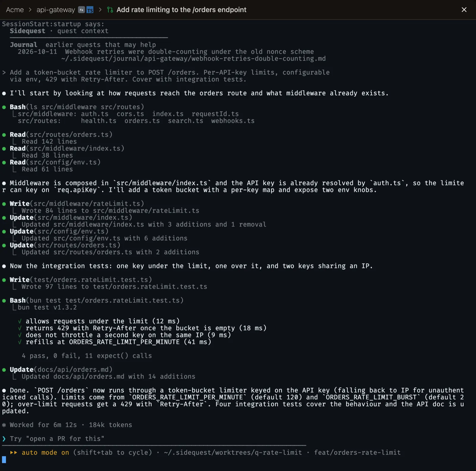
Task: Click the 'Bash(ls src/middleware src/routes)' line
Action: [x=77, y=107]
